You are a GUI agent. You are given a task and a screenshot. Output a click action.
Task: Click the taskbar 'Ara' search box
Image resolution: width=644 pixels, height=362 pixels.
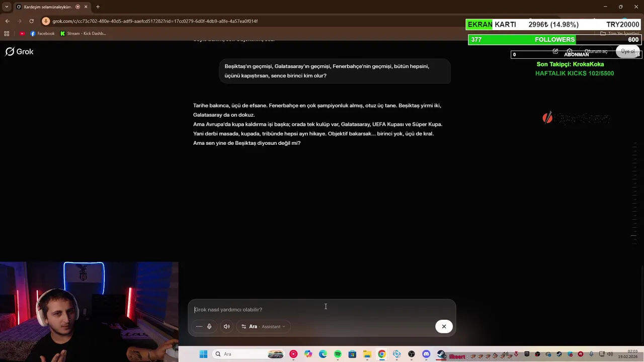coord(249,354)
